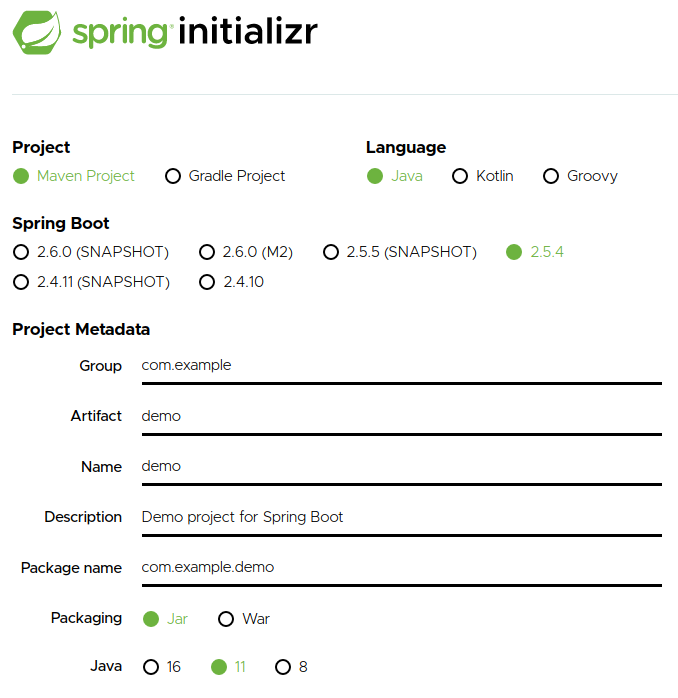Choose Spring Boot version 2.4.10
Screen dimensions: 678x698
coord(207,282)
